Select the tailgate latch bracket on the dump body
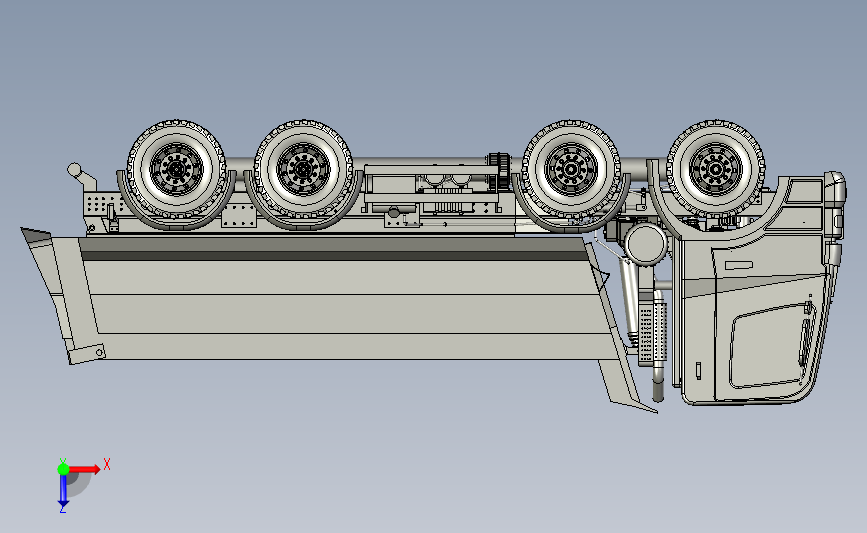 point(87,354)
